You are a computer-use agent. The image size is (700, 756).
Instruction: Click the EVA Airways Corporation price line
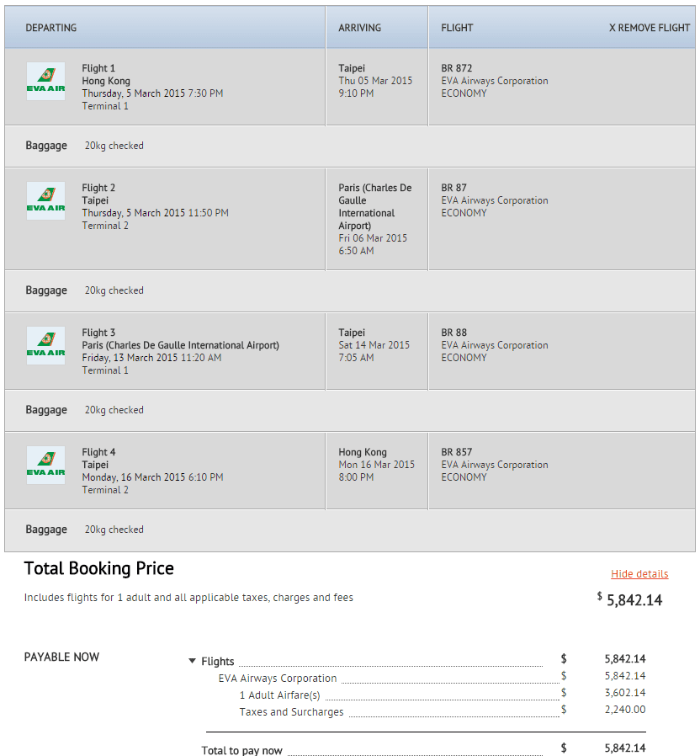278,679
